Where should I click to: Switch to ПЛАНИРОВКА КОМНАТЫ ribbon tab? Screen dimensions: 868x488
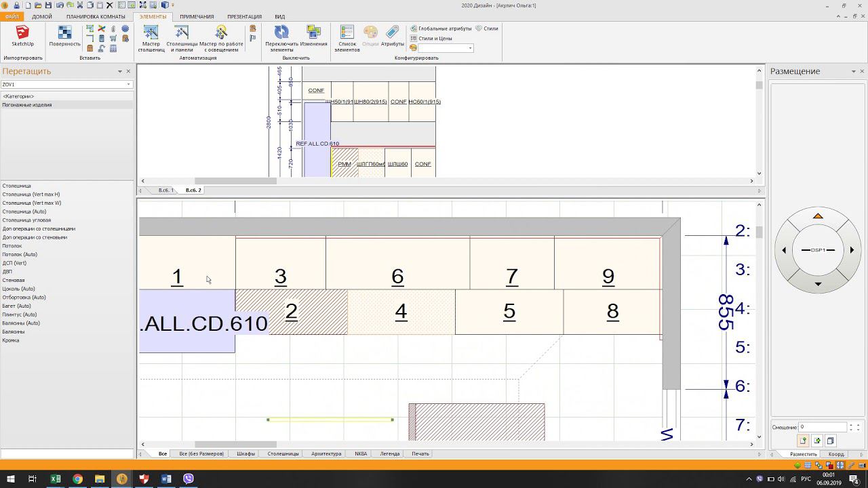point(96,16)
